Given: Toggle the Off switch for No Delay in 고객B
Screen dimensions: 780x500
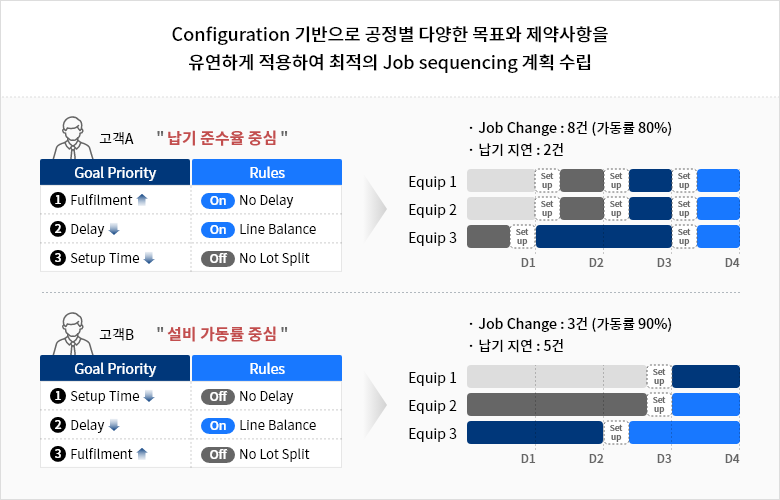Looking at the screenshot, I should coord(218,397).
